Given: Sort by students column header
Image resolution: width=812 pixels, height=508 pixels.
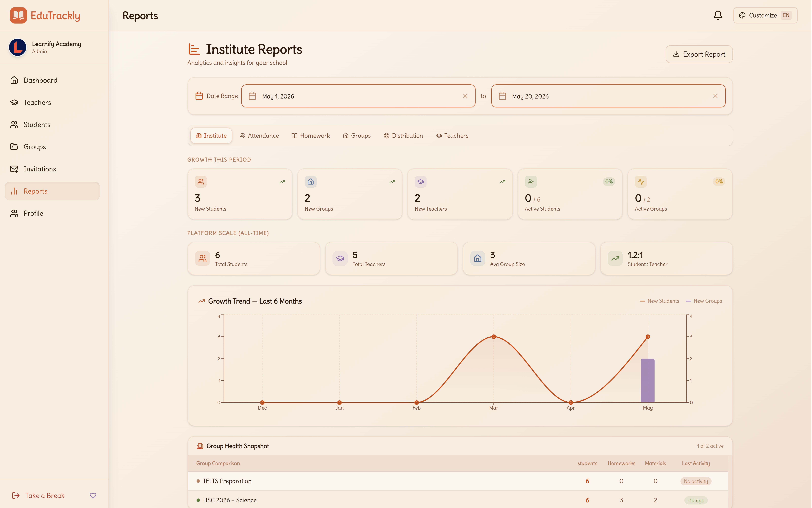Looking at the screenshot, I should 587,464.
